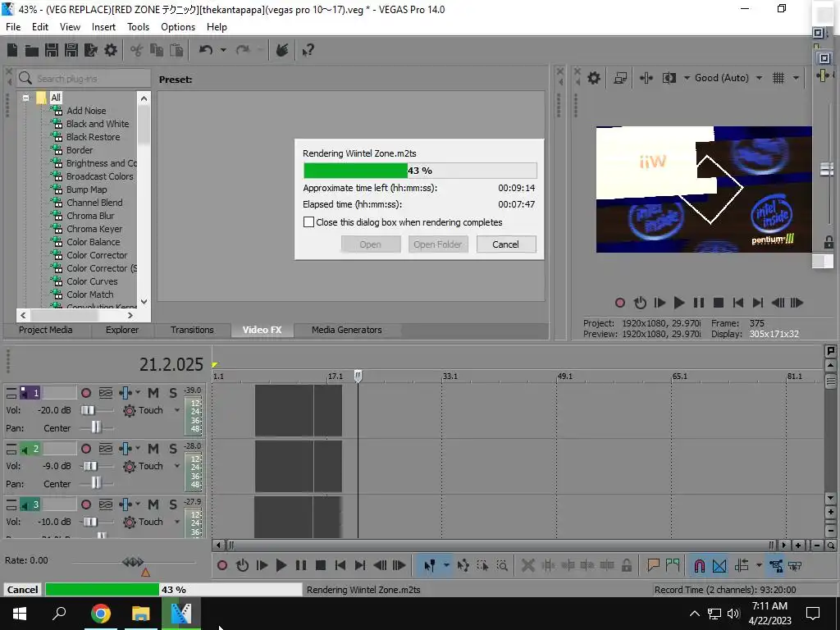Click the preview overlays grid icon

coord(778,78)
